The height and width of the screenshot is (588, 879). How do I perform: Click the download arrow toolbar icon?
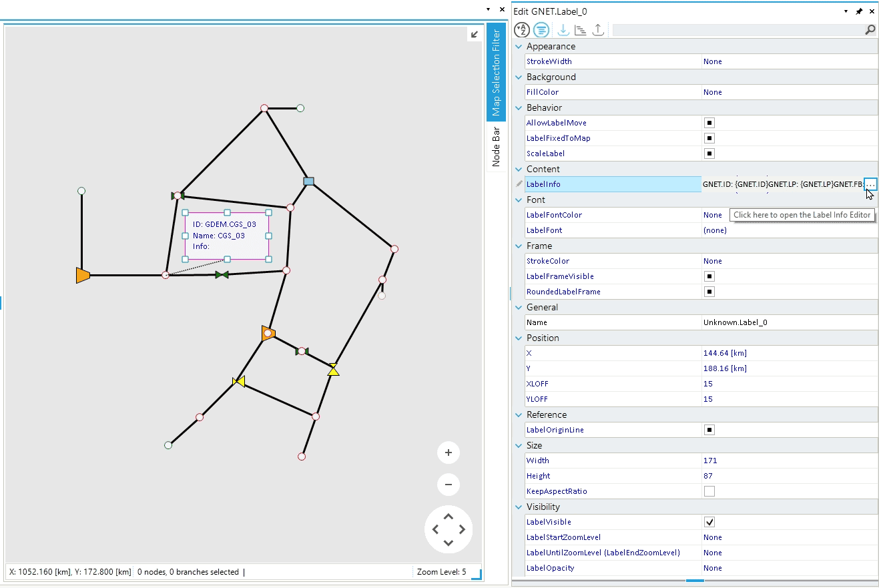click(x=563, y=30)
